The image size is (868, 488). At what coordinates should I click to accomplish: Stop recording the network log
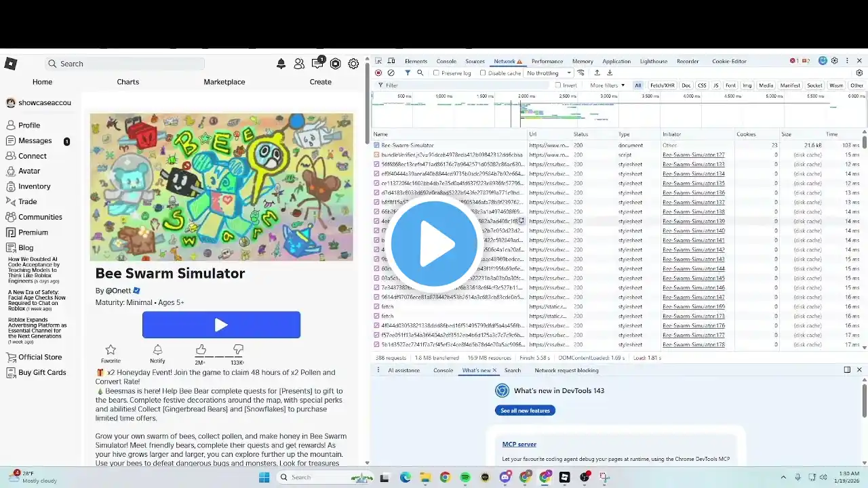[378, 73]
